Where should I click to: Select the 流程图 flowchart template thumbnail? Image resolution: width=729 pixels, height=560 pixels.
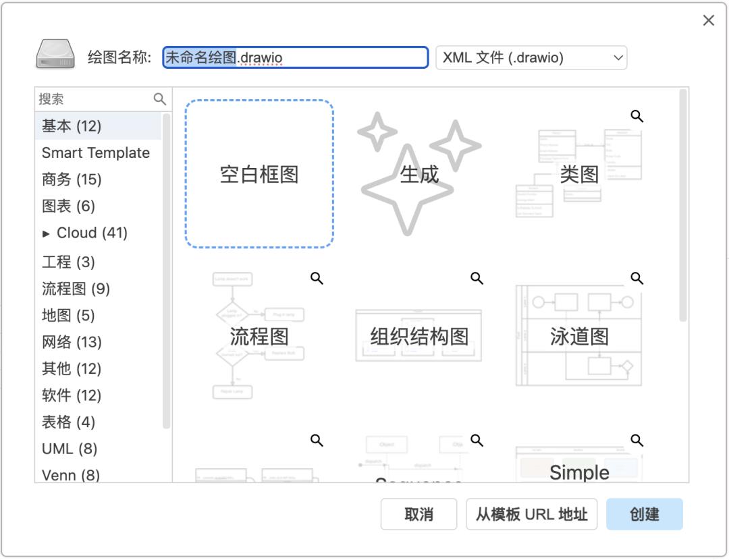point(259,336)
